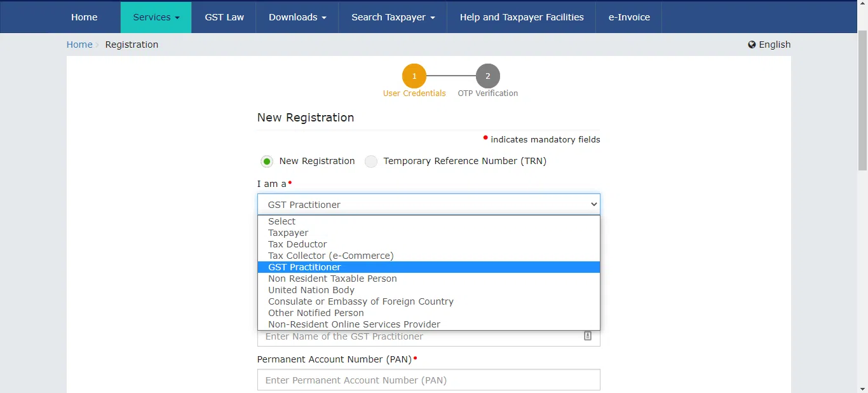Image resolution: width=868 pixels, height=393 pixels.
Task: Click the globe icon beside English
Action: coord(752,45)
